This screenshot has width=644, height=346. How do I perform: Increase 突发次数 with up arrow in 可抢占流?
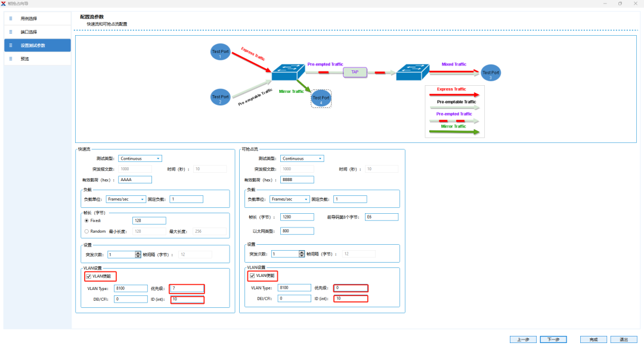pyautogui.click(x=302, y=252)
